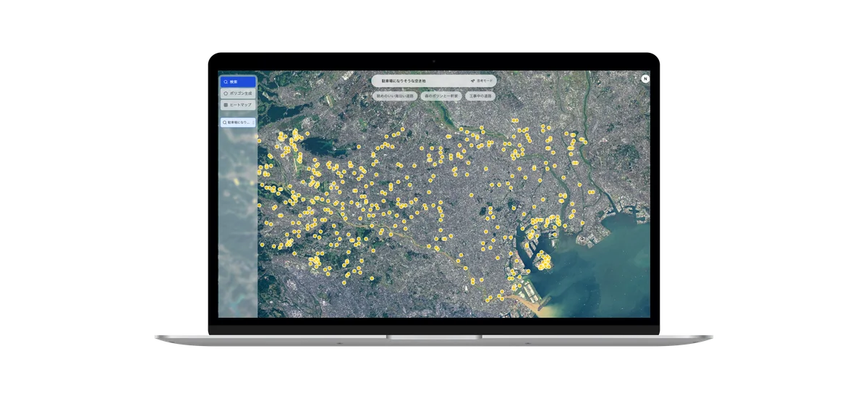This screenshot has height=401, width=868.
Task: Click the square heatmap icon beside ヒートマップ
Action: pyautogui.click(x=225, y=105)
